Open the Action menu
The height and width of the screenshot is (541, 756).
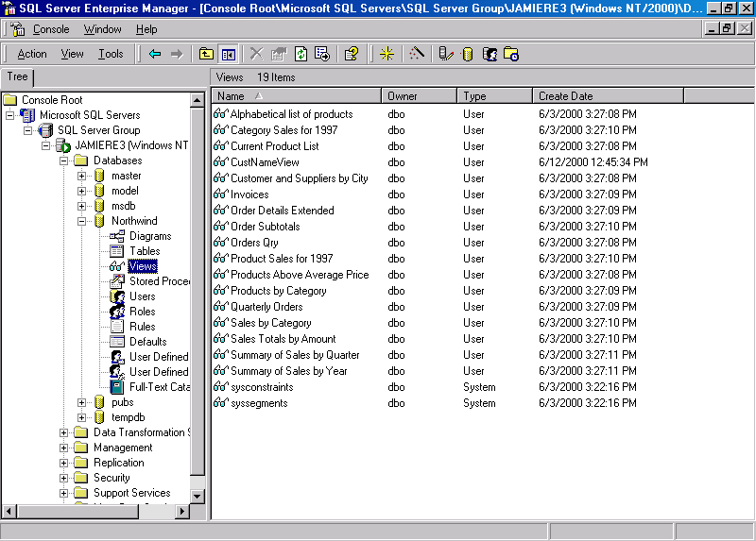(32, 54)
